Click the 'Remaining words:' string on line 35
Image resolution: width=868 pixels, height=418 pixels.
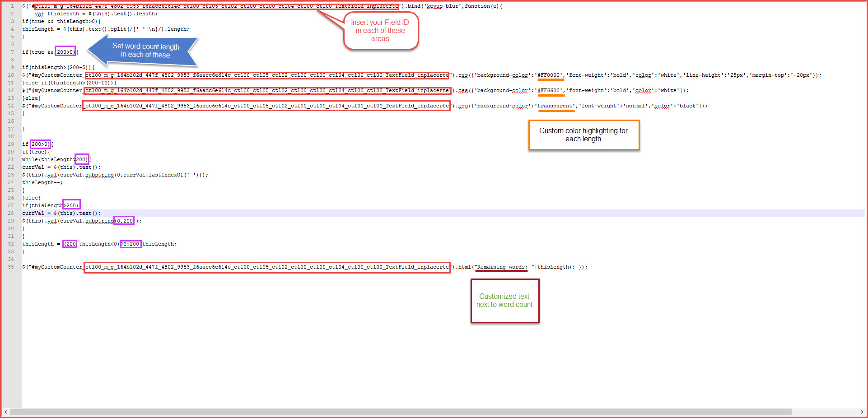tap(501, 267)
